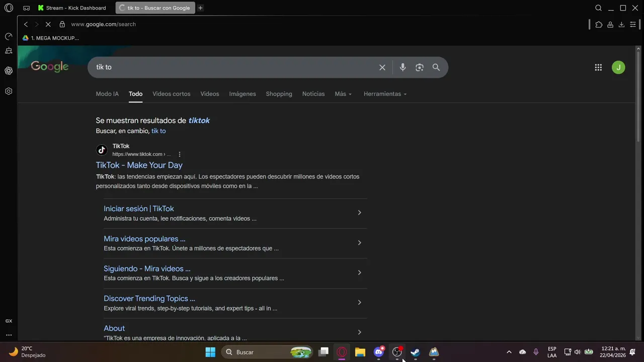
Task: Open GX Cleaner broom icon in sidebar
Action: point(9,51)
